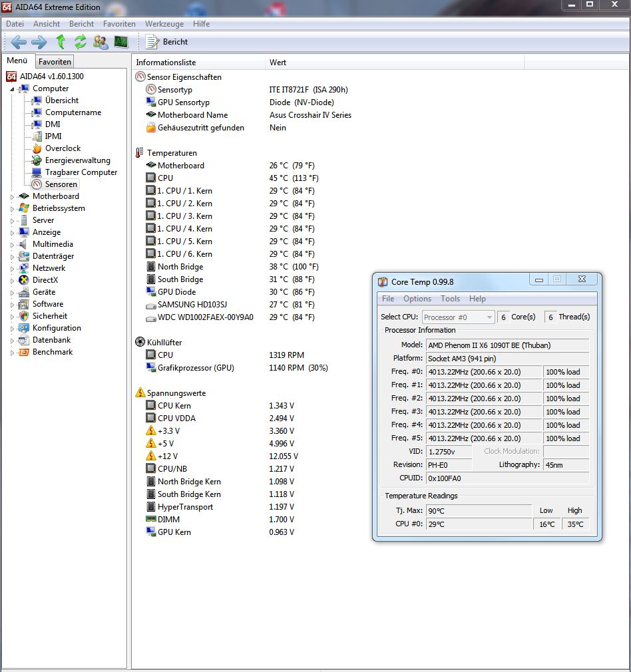The width and height of the screenshot is (631, 672).
Task: Switch to the Favoriten tab in sidebar
Action: tap(55, 62)
